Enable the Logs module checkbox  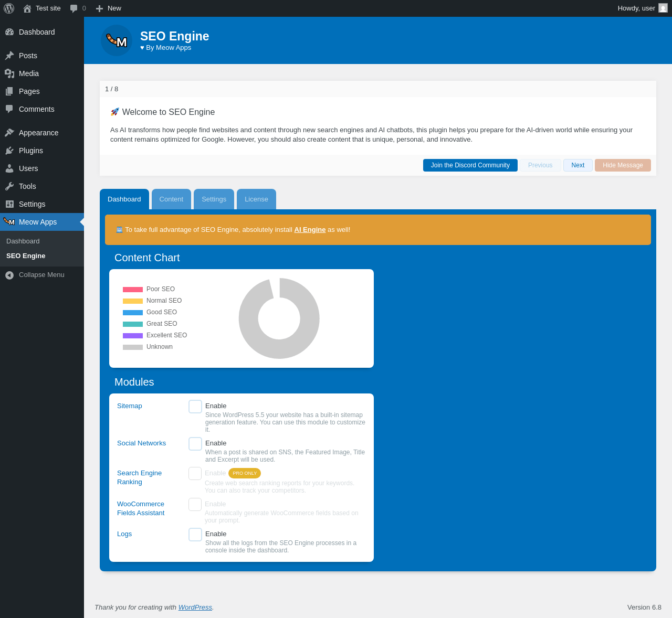click(195, 535)
